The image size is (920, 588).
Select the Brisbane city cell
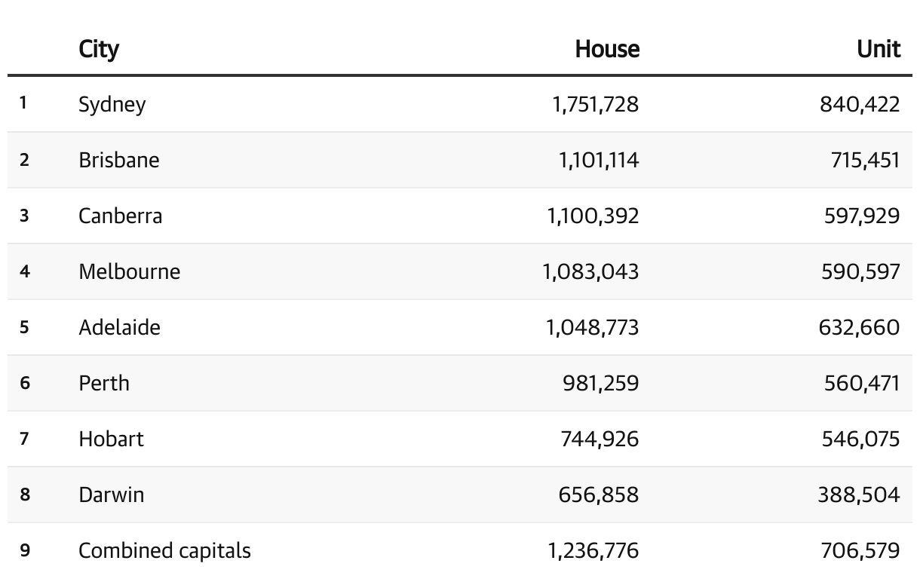(x=118, y=160)
